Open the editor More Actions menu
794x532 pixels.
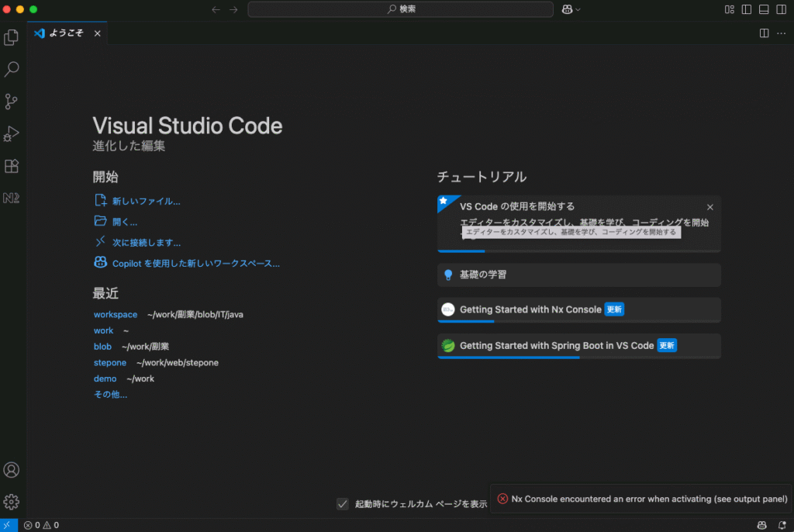(x=782, y=33)
